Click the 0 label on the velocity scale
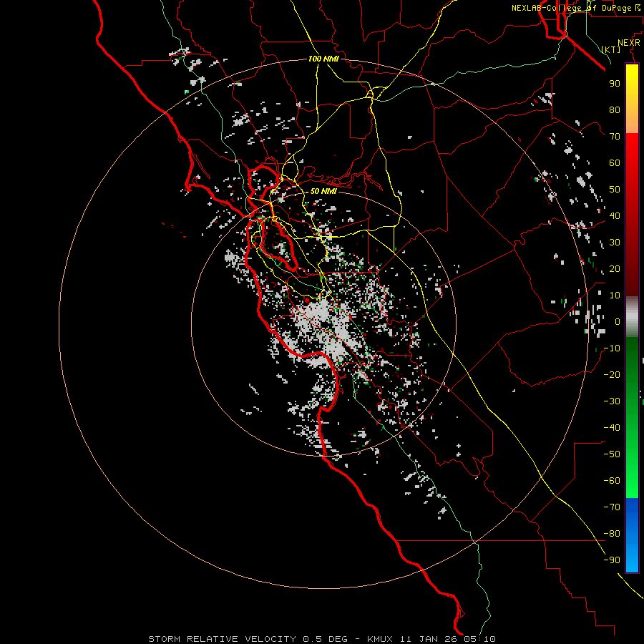Screen dimensions: 644x644 tap(618, 322)
